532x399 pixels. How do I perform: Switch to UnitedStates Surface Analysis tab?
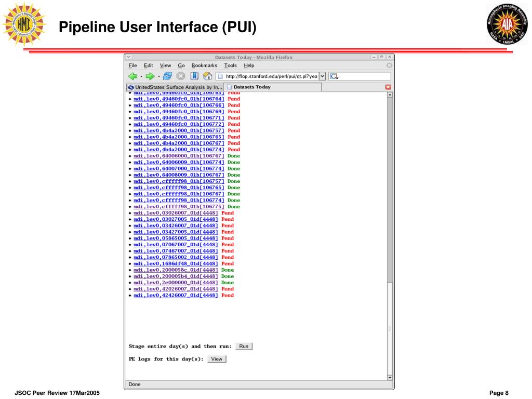click(175, 87)
